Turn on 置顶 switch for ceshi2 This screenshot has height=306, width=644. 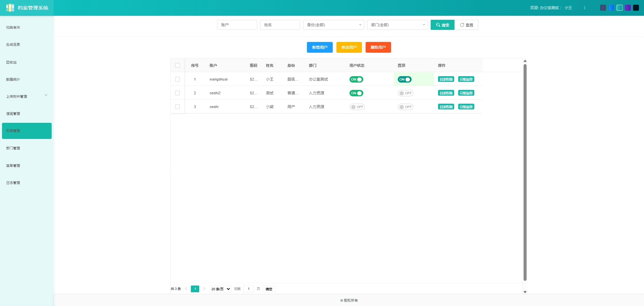[406, 93]
